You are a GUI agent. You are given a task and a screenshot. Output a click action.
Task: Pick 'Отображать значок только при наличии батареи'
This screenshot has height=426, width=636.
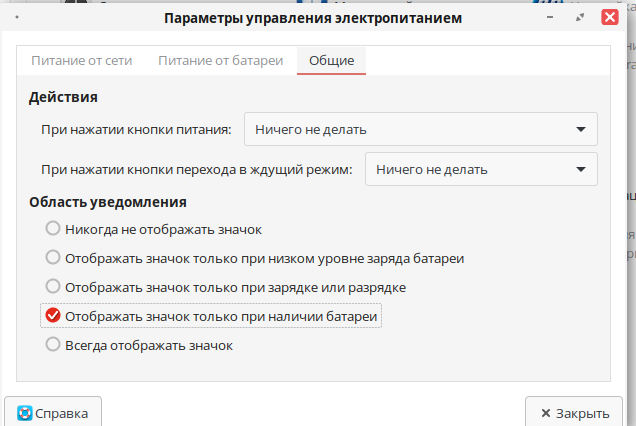tap(53, 316)
